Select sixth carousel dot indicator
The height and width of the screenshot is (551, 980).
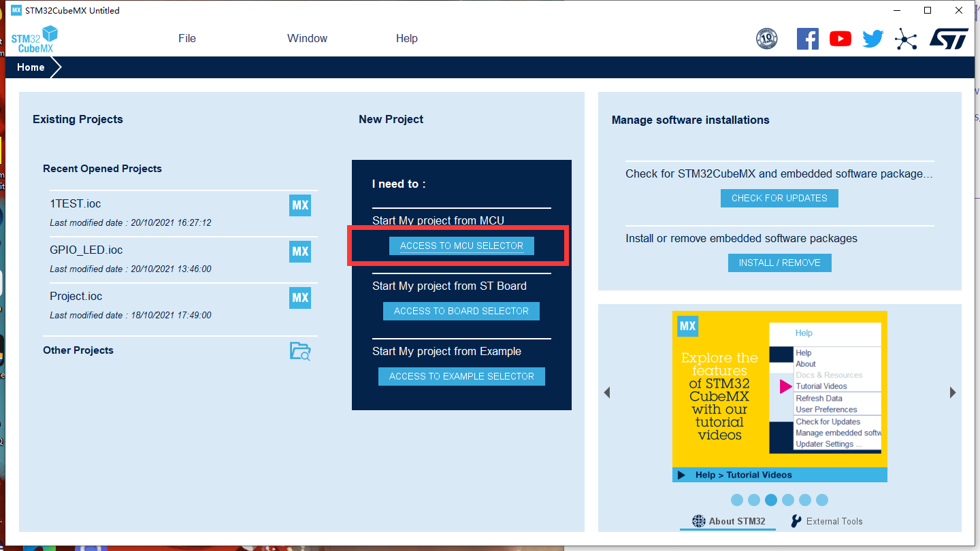point(822,500)
